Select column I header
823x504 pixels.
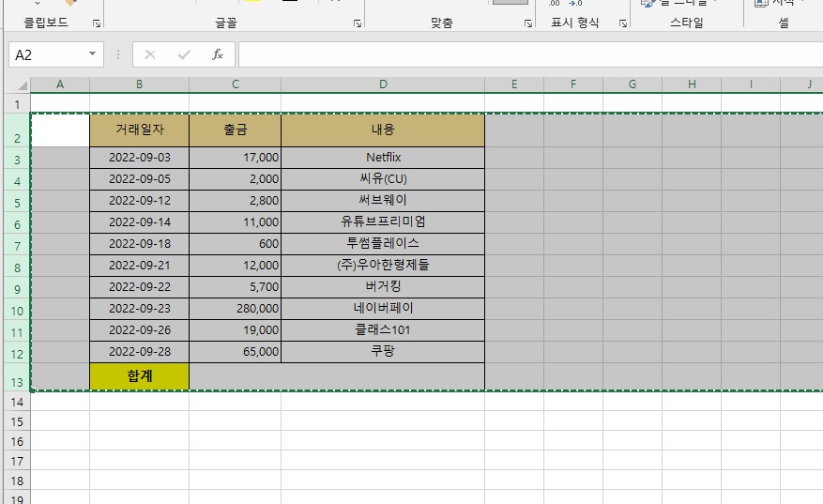(751, 84)
